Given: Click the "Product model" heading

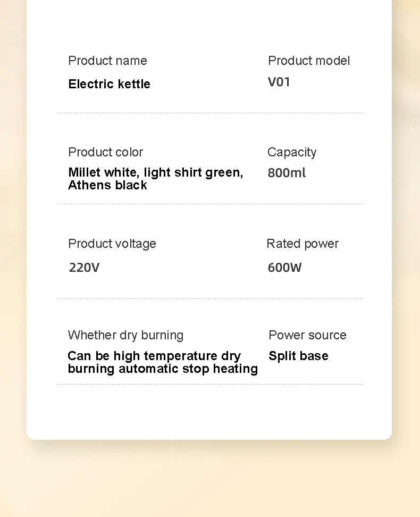Looking at the screenshot, I should [x=309, y=61].
